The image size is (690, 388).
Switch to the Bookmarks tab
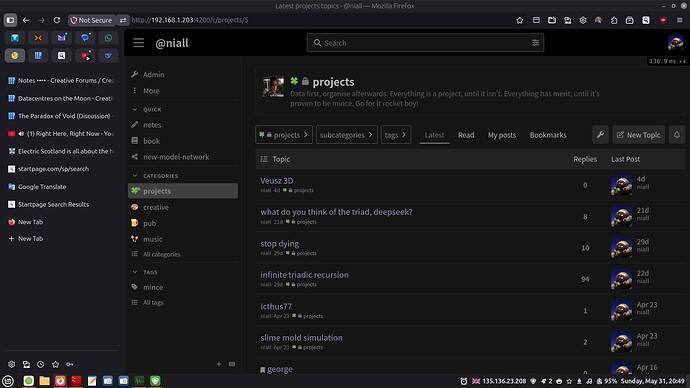pyautogui.click(x=548, y=135)
